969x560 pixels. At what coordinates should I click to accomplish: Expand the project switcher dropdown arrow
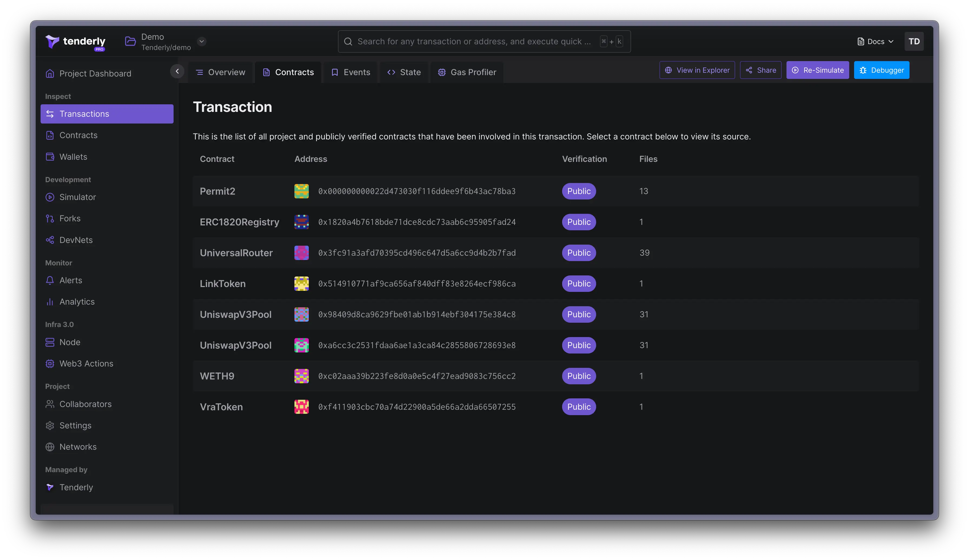pyautogui.click(x=201, y=42)
